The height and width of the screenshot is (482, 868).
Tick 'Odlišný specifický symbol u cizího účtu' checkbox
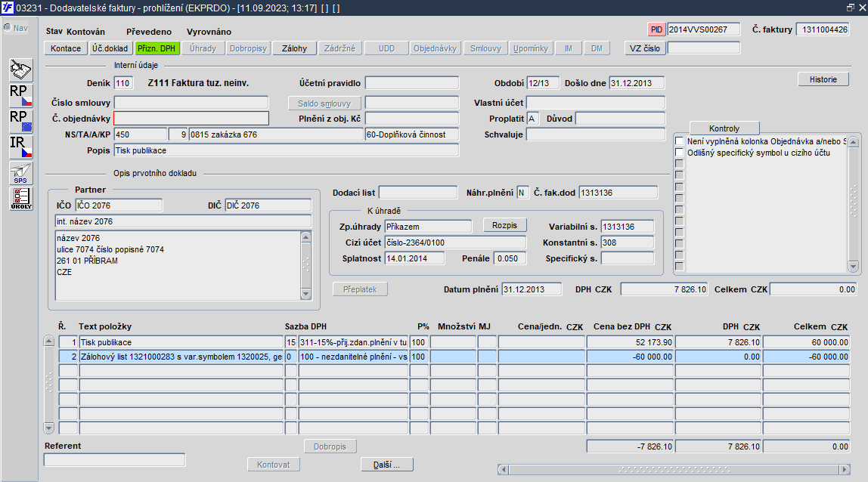(679, 153)
